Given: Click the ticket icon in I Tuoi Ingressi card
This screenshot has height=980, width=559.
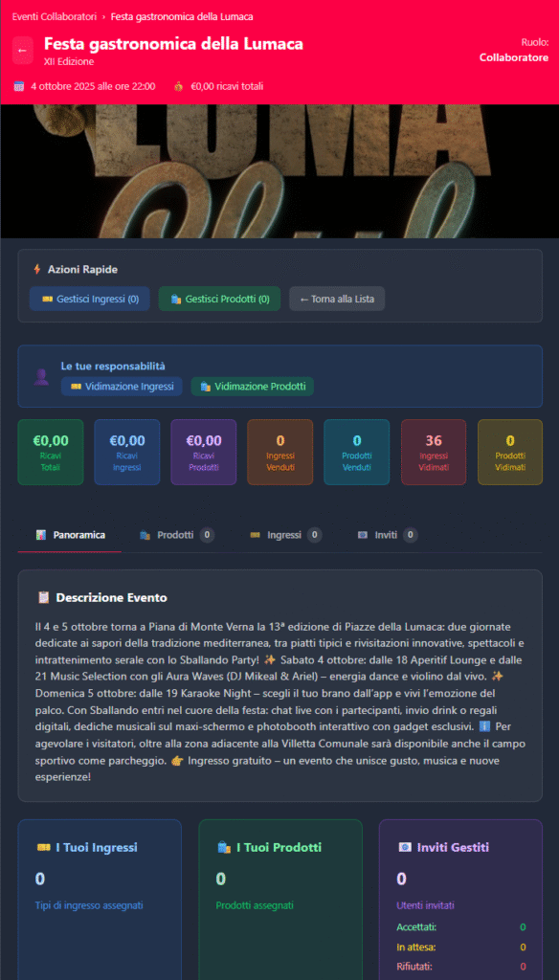Looking at the screenshot, I should 43,848.
